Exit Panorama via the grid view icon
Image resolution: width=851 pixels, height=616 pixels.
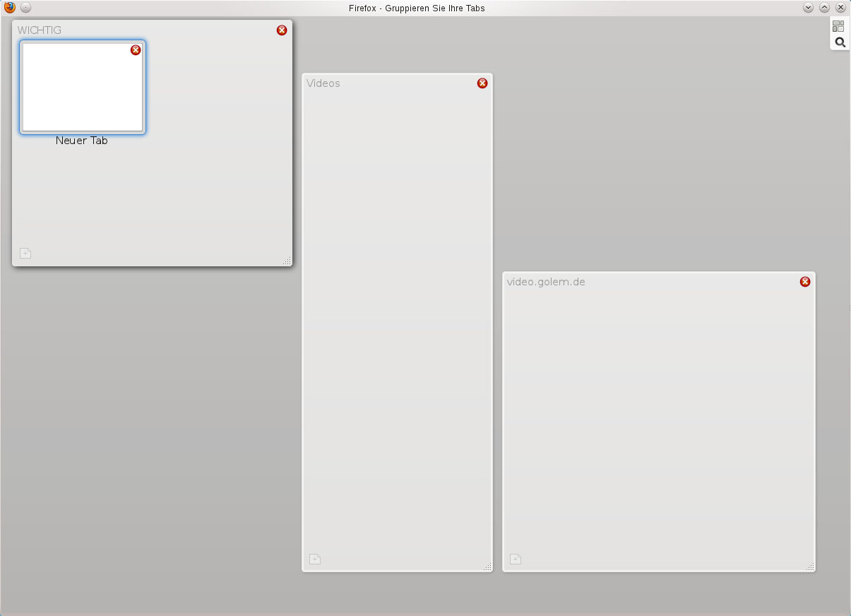839,27
